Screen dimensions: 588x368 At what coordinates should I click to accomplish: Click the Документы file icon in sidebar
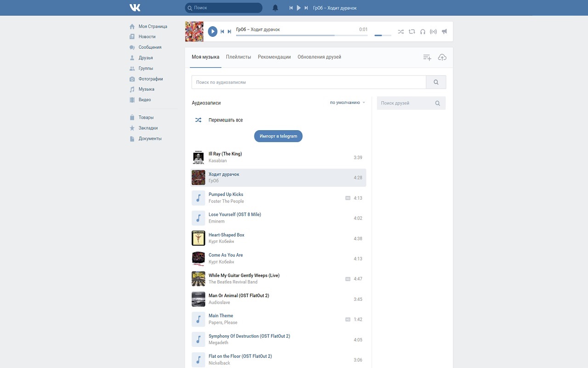click(x=132, y=139)
